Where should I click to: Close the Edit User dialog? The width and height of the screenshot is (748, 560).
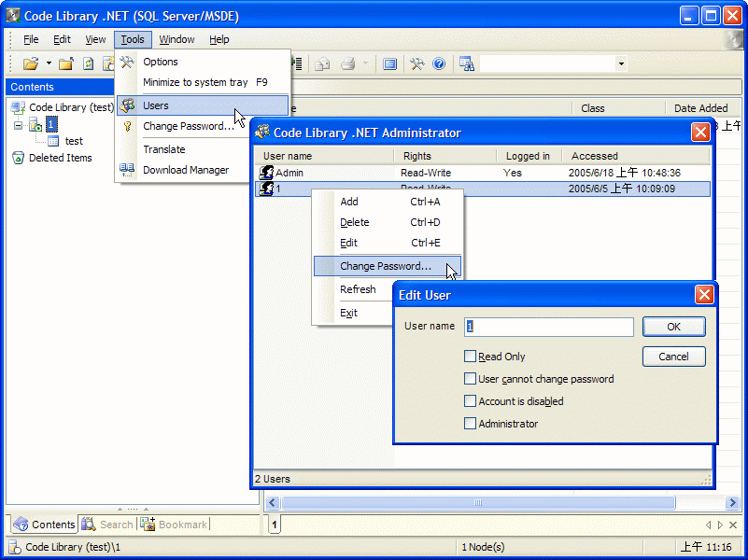[x=704, y=295]
